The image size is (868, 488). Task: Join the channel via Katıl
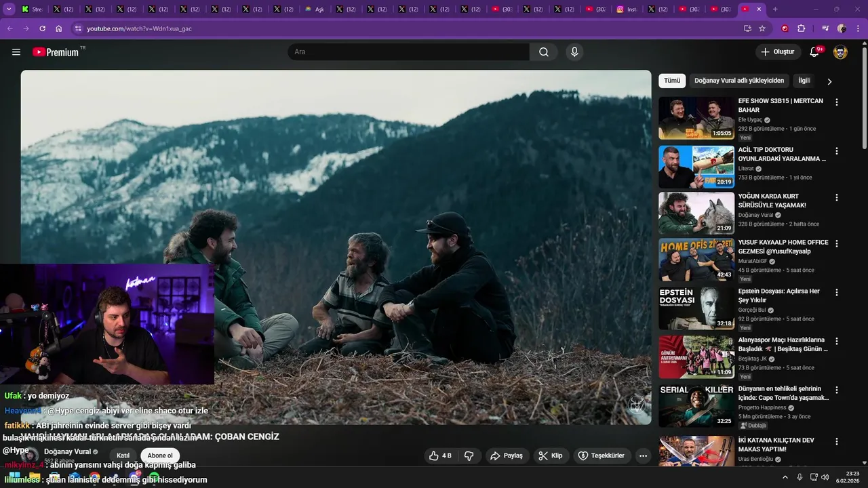123,455
